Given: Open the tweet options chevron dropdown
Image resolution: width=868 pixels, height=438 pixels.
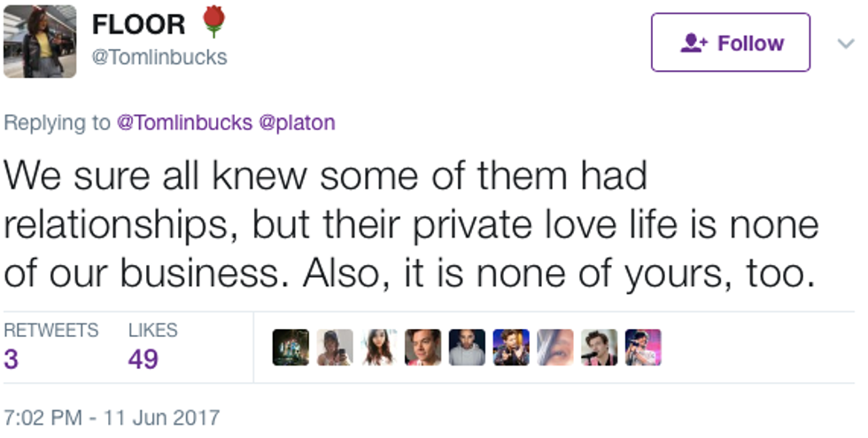Looking at the screenshot, I should [x=845, y=43].
